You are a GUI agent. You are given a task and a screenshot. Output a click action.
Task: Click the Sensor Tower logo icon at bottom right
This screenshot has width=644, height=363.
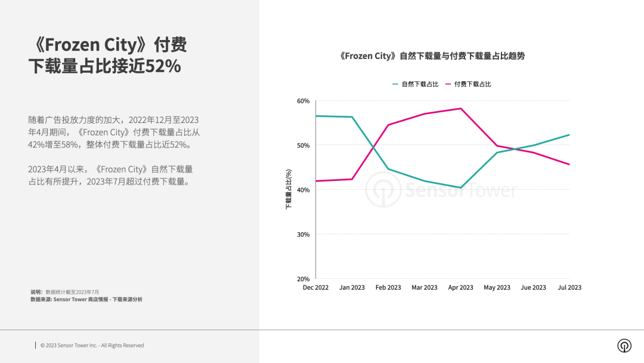[624, 345]
